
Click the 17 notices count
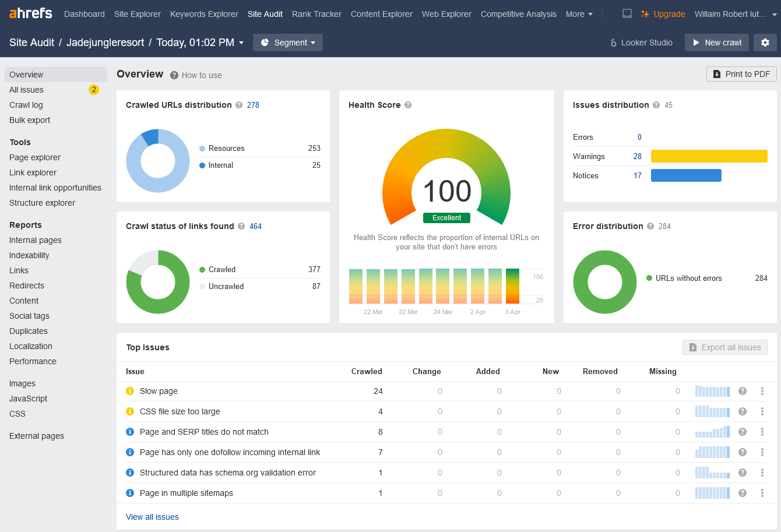pos(638,175)
